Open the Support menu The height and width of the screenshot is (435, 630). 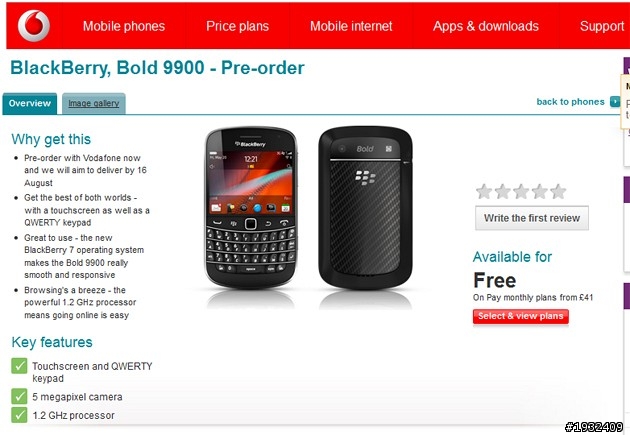pyautogui.click(x=602, y=26)
